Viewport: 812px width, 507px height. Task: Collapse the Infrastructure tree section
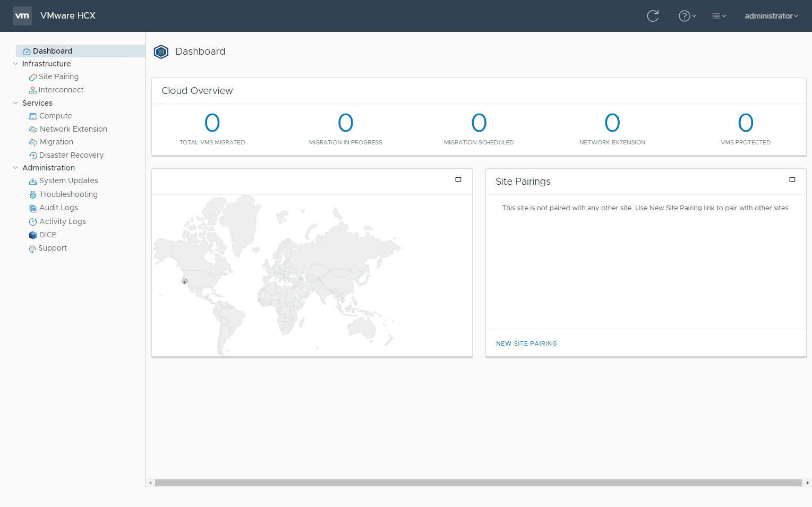coord(15,64)
